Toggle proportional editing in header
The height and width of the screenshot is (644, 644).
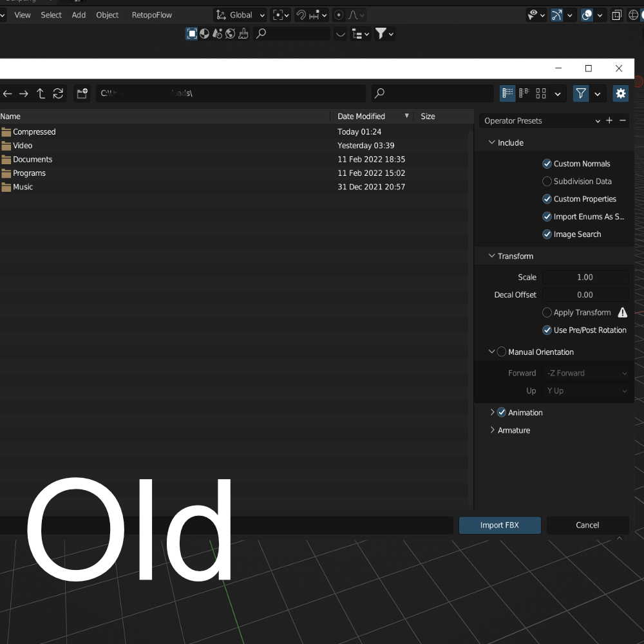(x=339, y=15)
